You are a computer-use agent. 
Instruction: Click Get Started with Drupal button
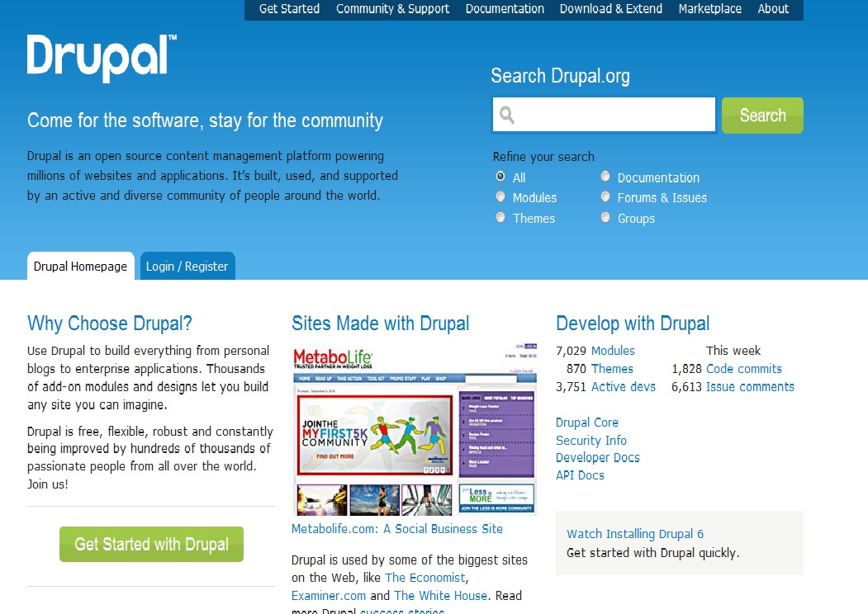(151, 545)
